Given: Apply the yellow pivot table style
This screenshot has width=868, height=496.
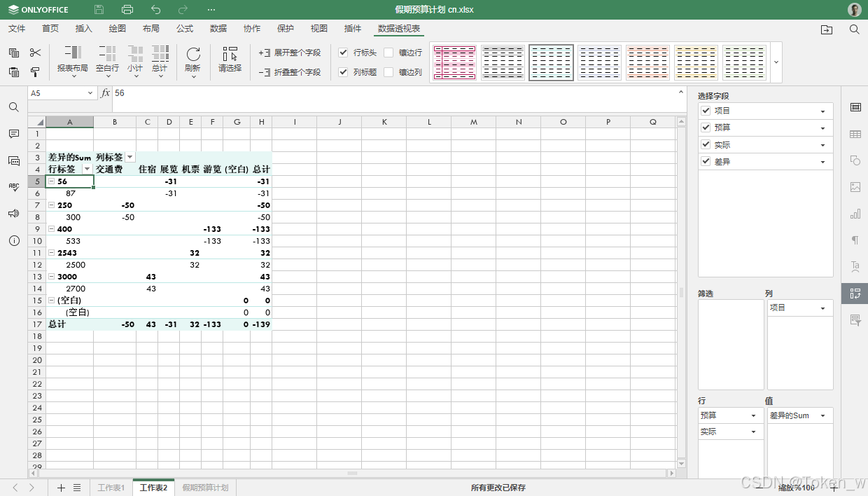Looking at the screenshot, I should point(696,62).
